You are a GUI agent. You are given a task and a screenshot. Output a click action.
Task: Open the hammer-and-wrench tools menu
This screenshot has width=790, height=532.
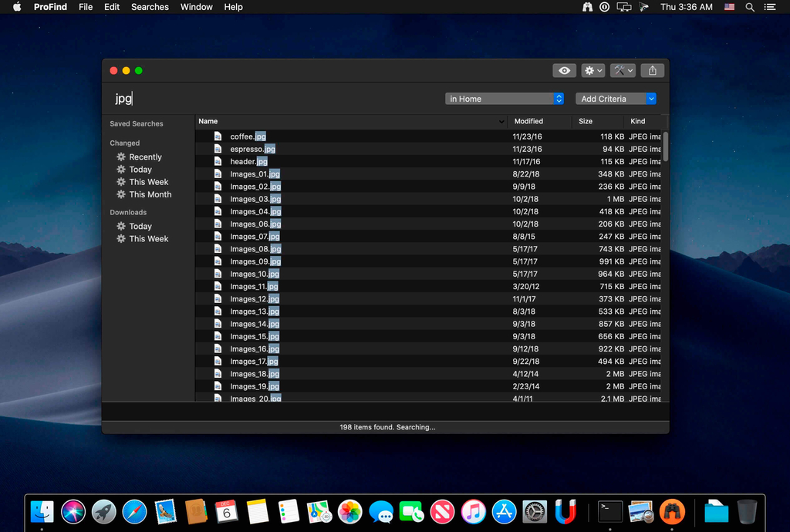tap(622, 70)
